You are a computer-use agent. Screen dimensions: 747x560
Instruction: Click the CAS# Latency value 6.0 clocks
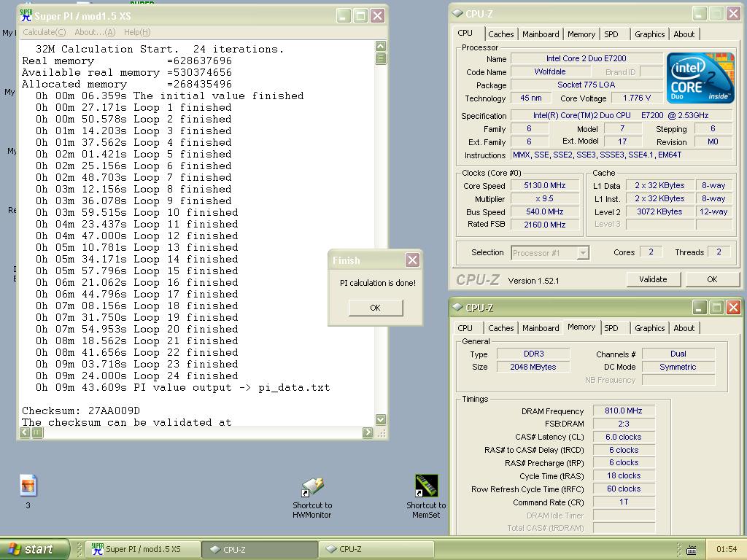(x=624, y=437)
